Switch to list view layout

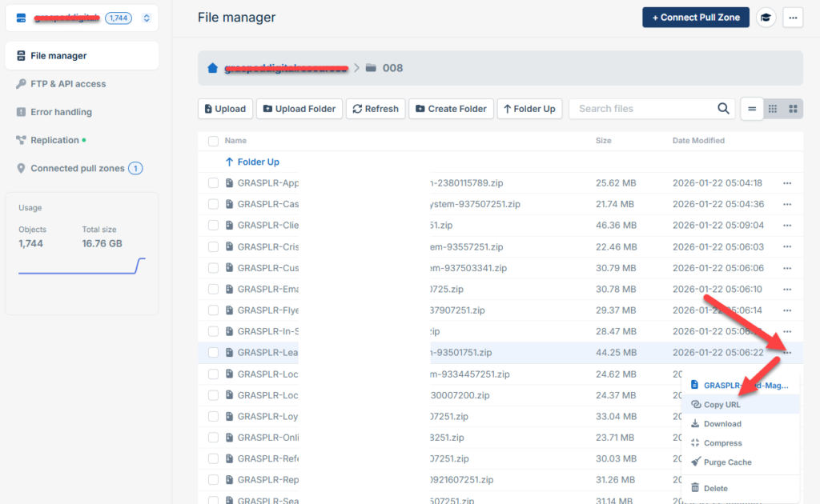click(x=751, y=109)
